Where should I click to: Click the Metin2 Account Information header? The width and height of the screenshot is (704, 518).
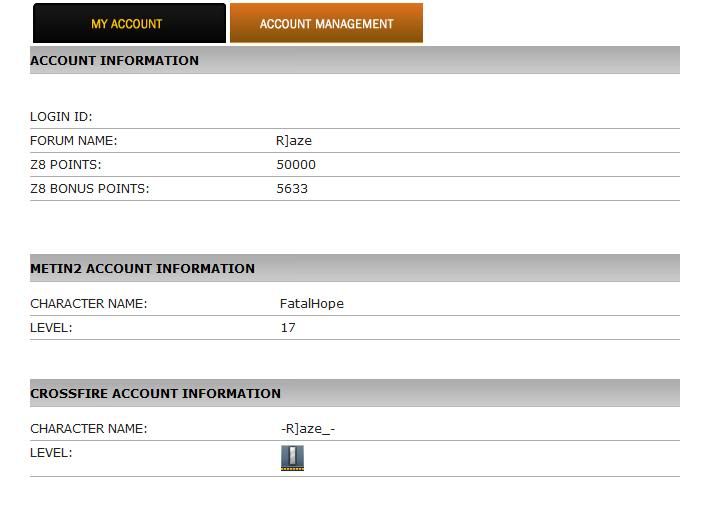click(142, 268)
